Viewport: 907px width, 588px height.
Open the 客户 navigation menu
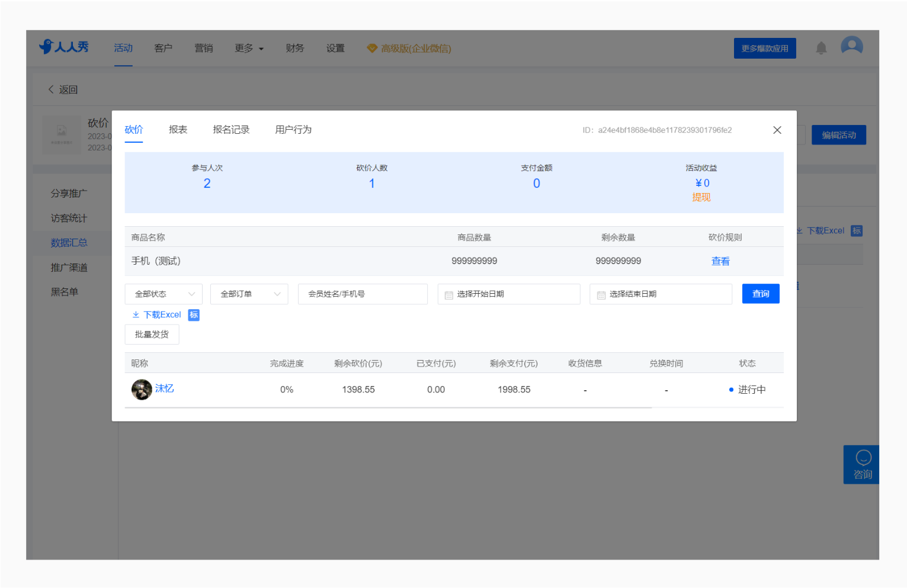click(x=164, y=49)
